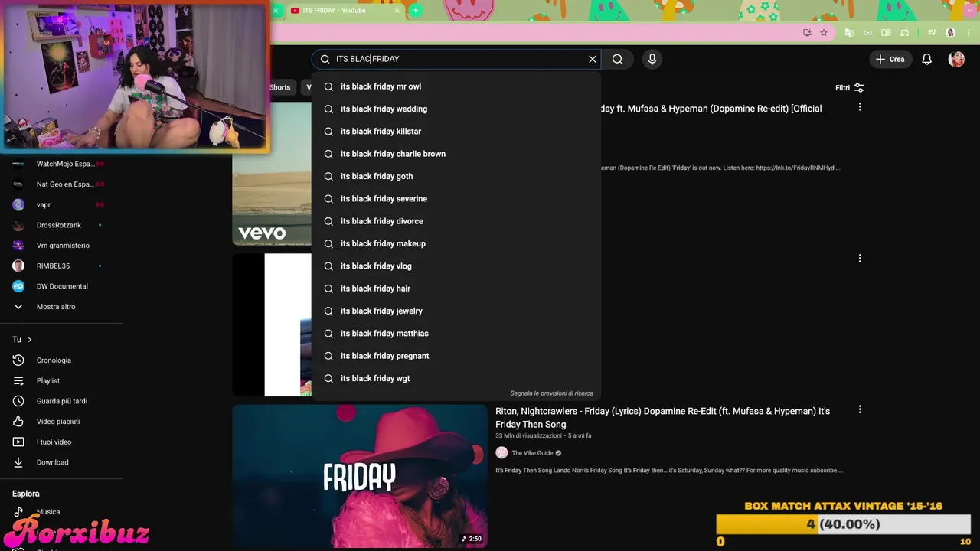The image size is (980, 551).
Task: Select suggestion 'its black friday goth'
Action: click(456, 176)
